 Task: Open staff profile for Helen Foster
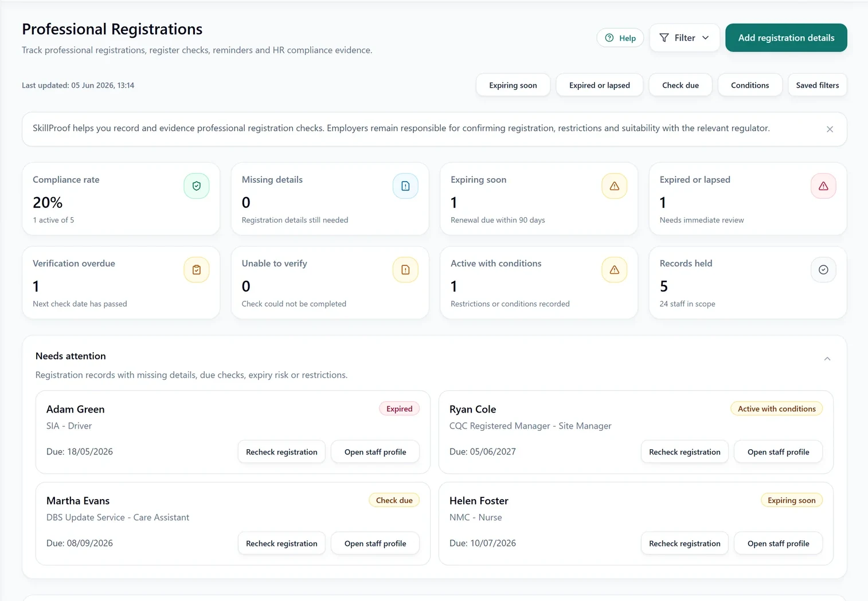[x=779, y=544]
